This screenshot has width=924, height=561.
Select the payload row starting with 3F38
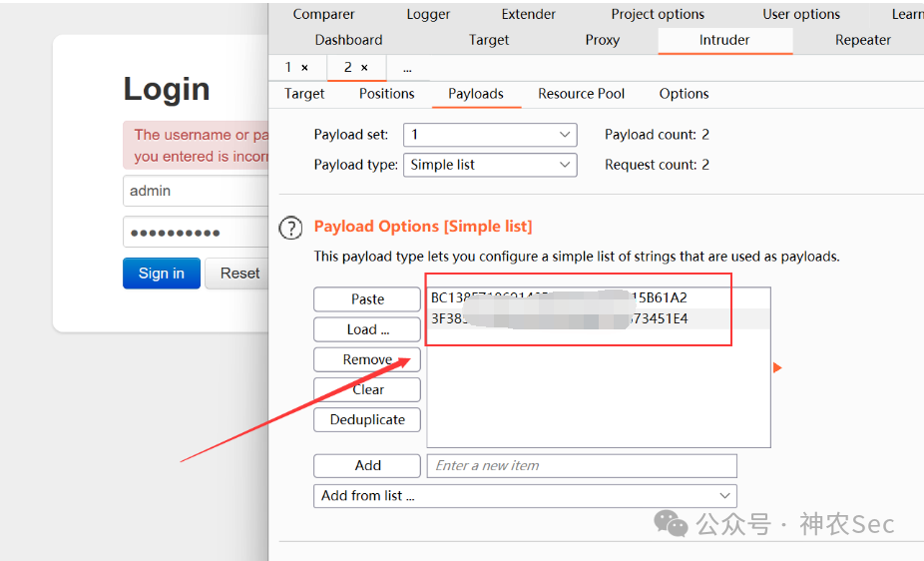tap(598, 318)
